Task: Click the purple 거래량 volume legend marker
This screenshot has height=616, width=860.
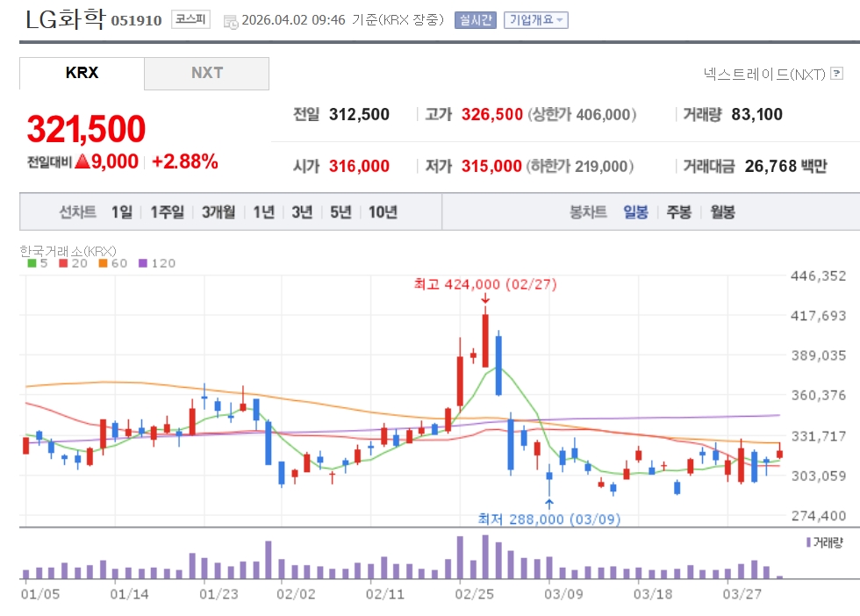Action: [808, 542]
